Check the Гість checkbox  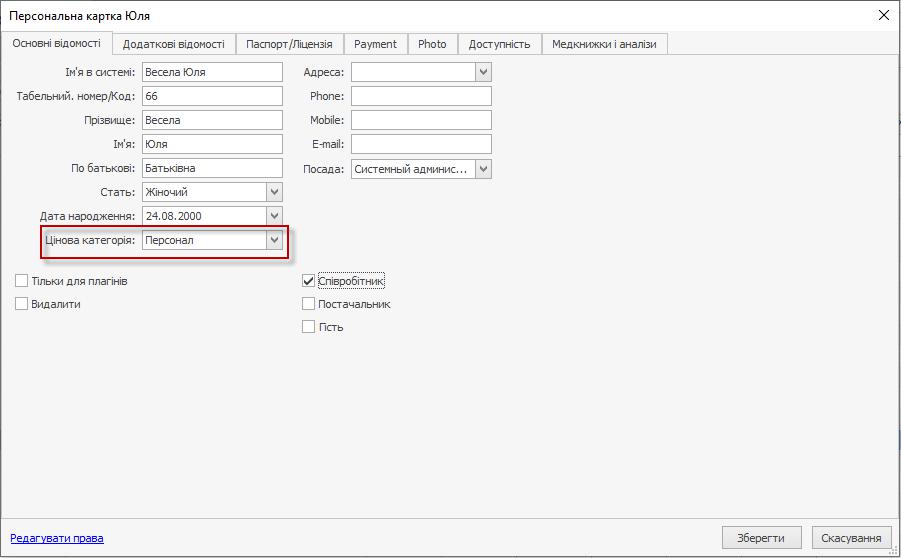(309, 327)
